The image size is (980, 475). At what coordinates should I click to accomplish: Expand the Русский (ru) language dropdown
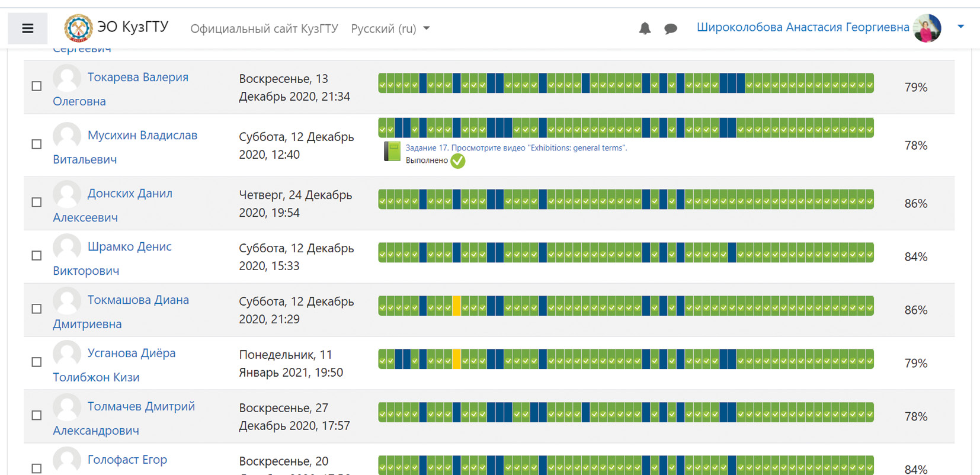pyautogui.click(x=390, y=28)
